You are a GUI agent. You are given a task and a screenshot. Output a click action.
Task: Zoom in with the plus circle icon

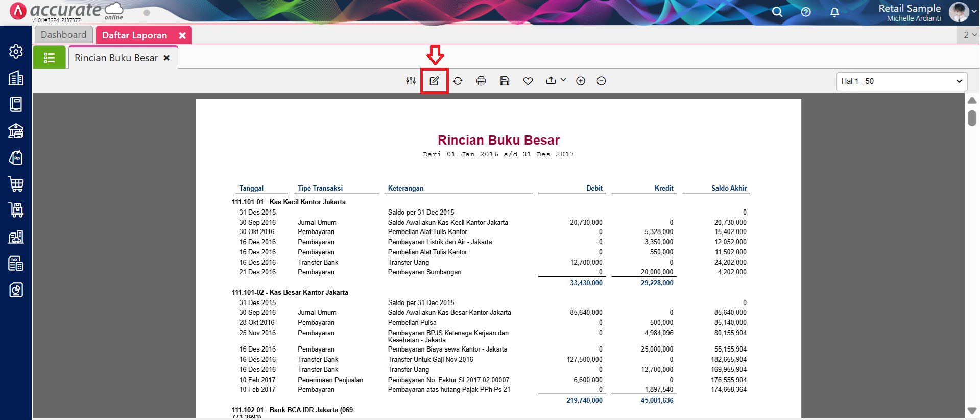581,81
